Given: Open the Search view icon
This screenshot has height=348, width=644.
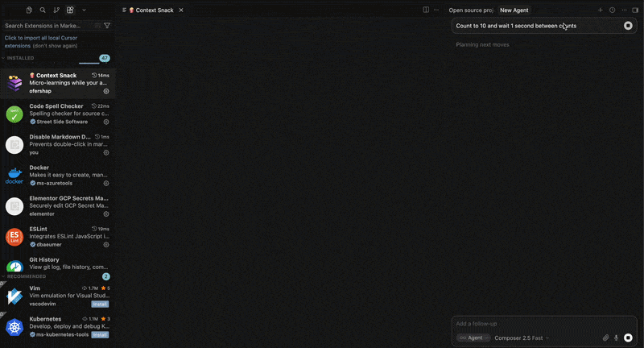Looking at the screenshot, I should [43, 10].
